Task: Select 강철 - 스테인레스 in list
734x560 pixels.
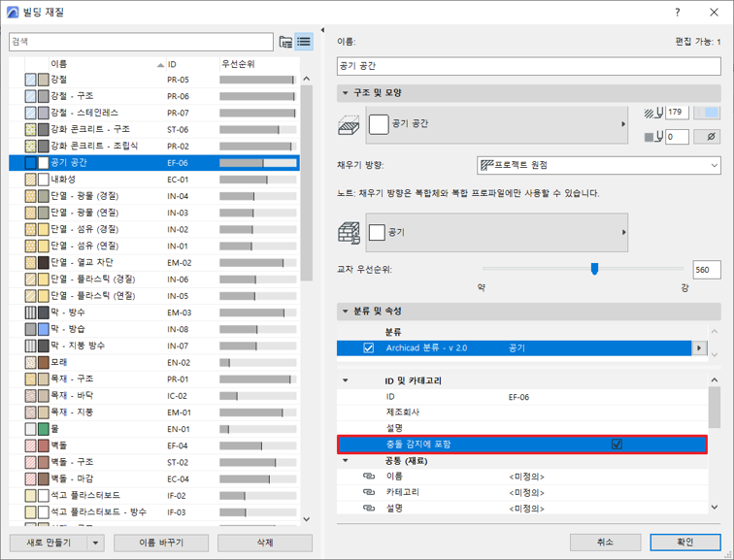Action: click(154, 113)
